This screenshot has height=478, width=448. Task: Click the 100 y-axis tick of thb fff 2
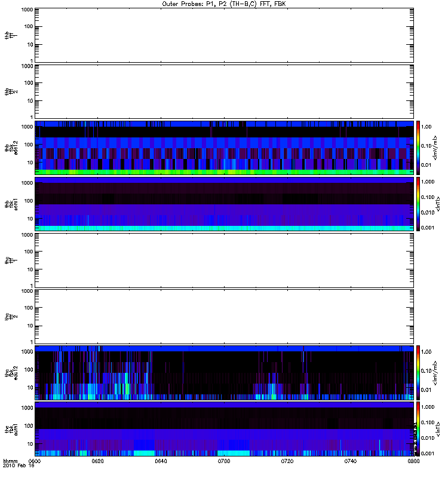tap(28, 83)
